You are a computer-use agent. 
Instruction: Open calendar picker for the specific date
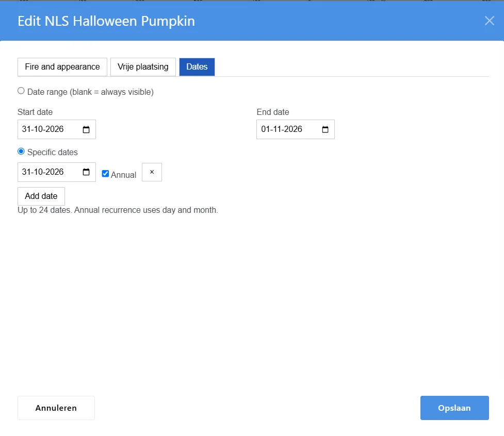pyautogui.click(x=86, y=172)
